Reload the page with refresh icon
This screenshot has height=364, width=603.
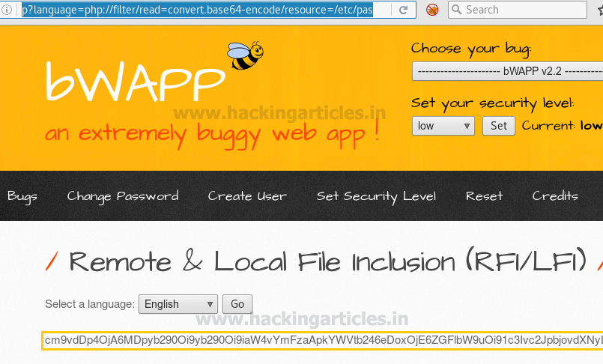403,10
